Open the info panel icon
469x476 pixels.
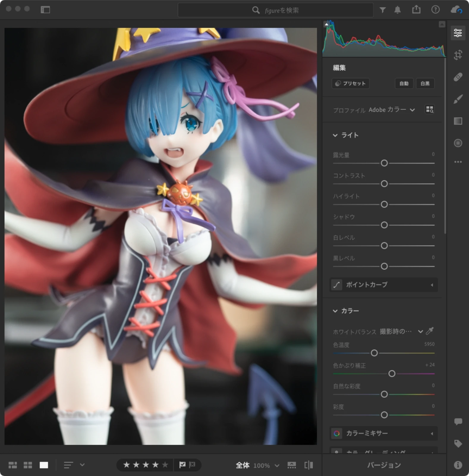(458, 465)
